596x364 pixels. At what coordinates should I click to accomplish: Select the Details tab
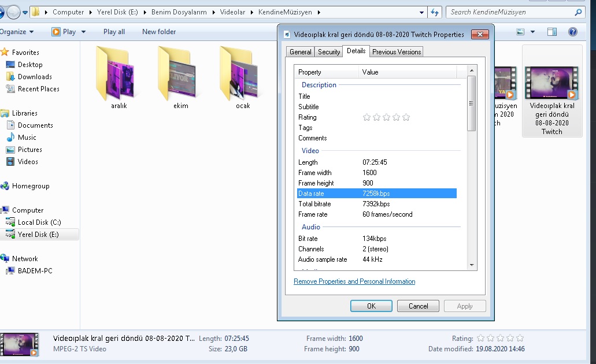tap(356, 51)
